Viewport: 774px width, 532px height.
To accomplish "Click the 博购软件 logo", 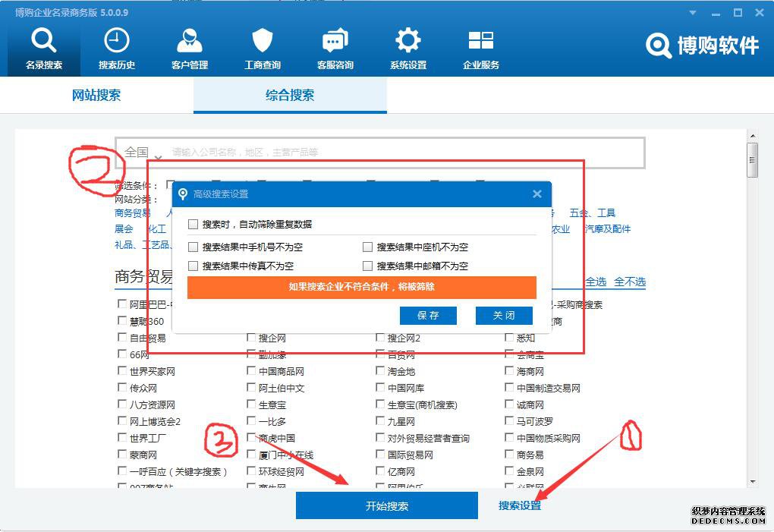I will [x=702, y=46].
